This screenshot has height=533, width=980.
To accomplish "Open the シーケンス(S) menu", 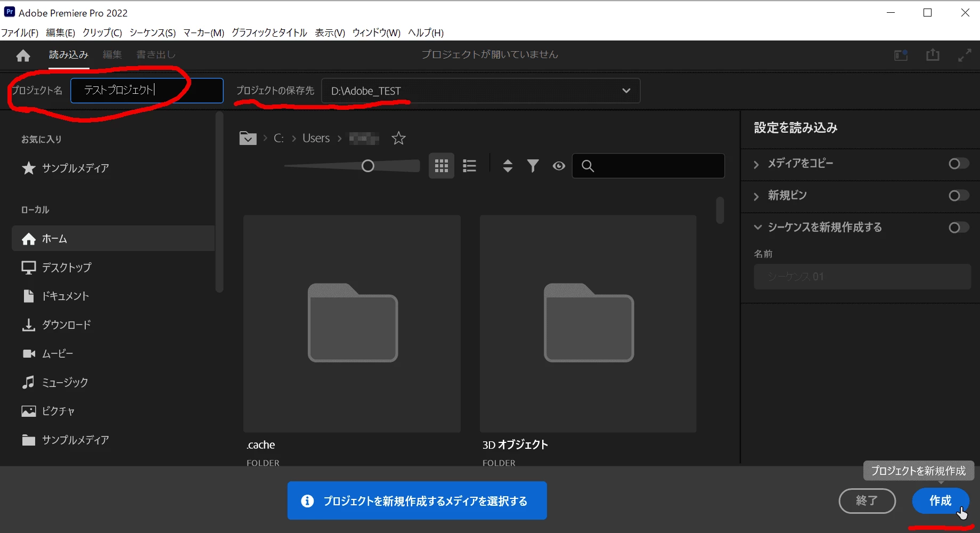I will point(152,33).
